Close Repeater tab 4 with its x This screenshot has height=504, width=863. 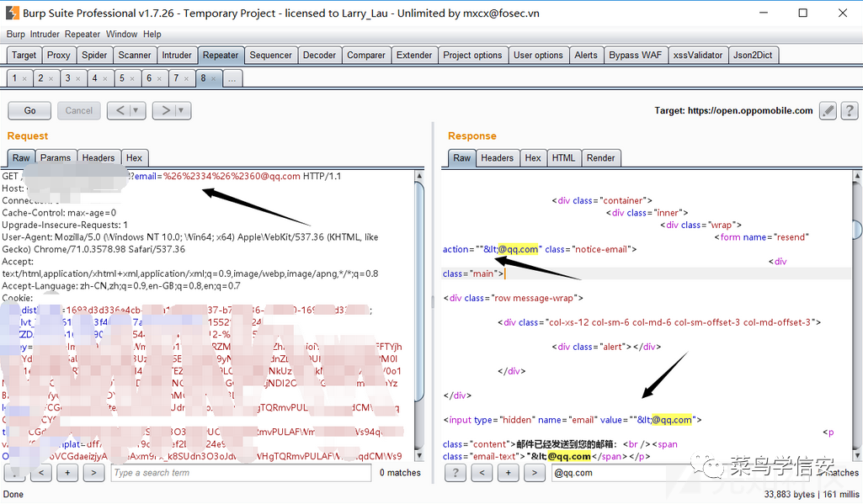(x=105, y=79)
